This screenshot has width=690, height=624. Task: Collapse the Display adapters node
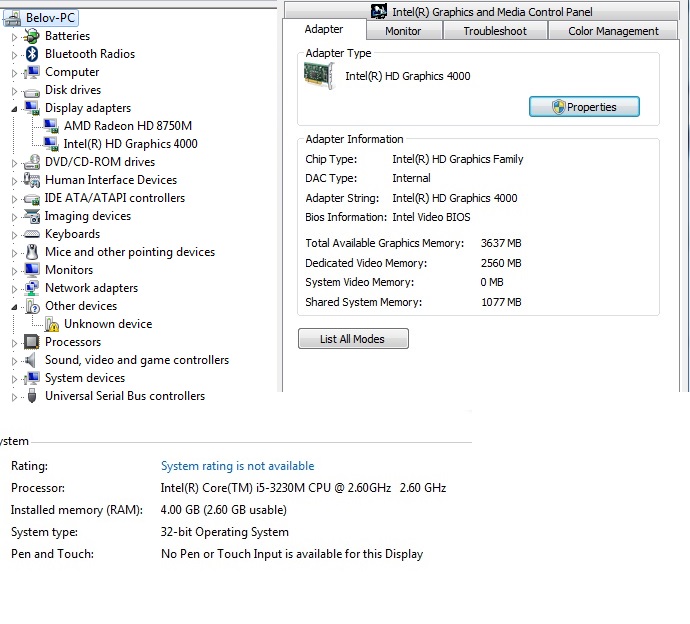tap(14, 109)
